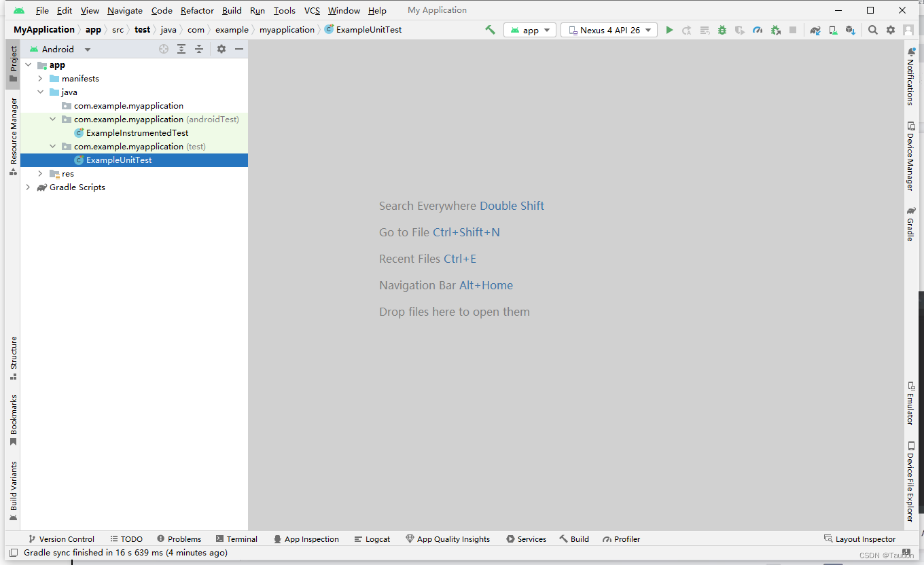The image size is (924, 565).
Task: Open the Android view type dropdown
Action: pos(60,49)
